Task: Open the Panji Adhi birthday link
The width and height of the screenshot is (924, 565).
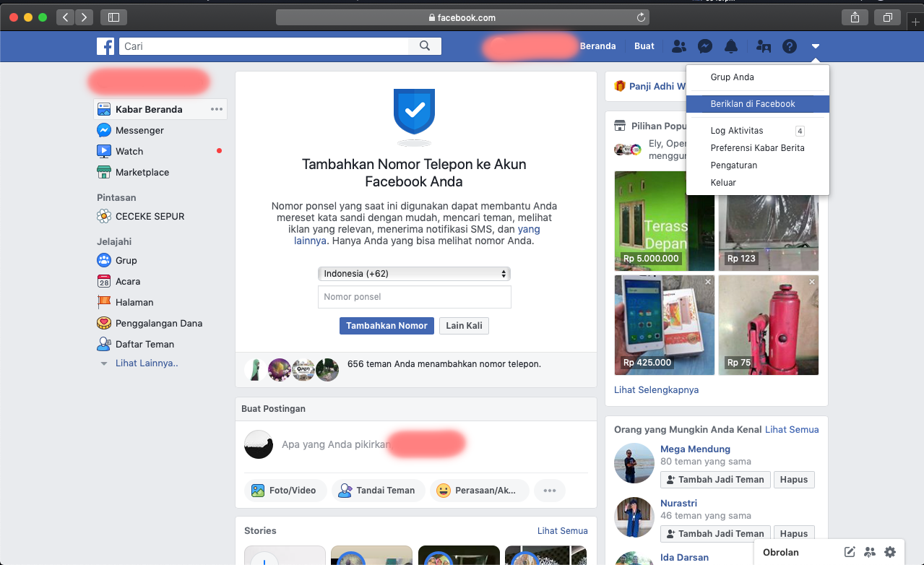Action: [657, 86]
